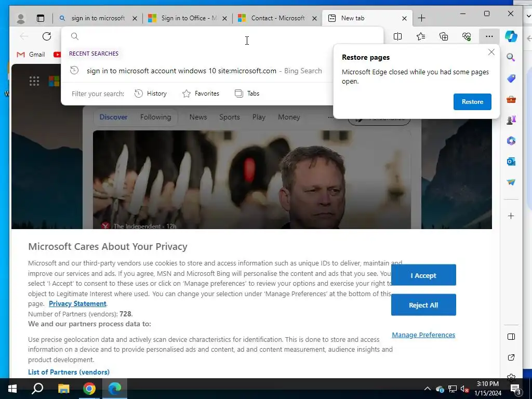The width and height of the screenshot is (532, 399).
Task: Toggle the sidebar panel layout icon
Action: tap(511, 337)
